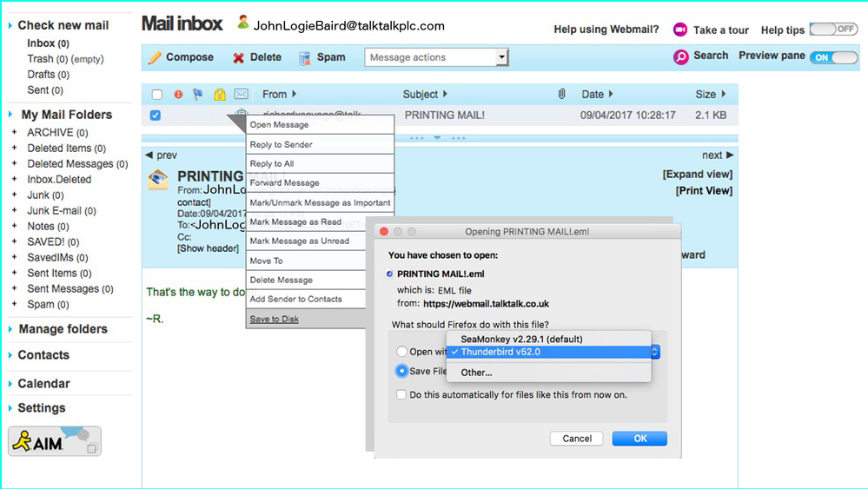Viewport: 868px width, 489px height.
Task: Choose Delete Message in context menu
Action: [x=306, y=280]
